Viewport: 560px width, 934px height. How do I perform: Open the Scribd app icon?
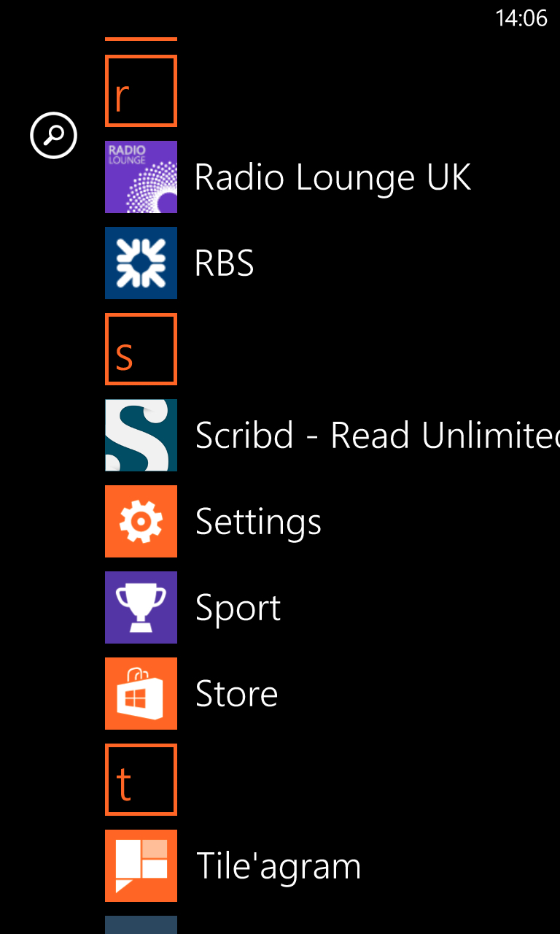coord(141,435)
